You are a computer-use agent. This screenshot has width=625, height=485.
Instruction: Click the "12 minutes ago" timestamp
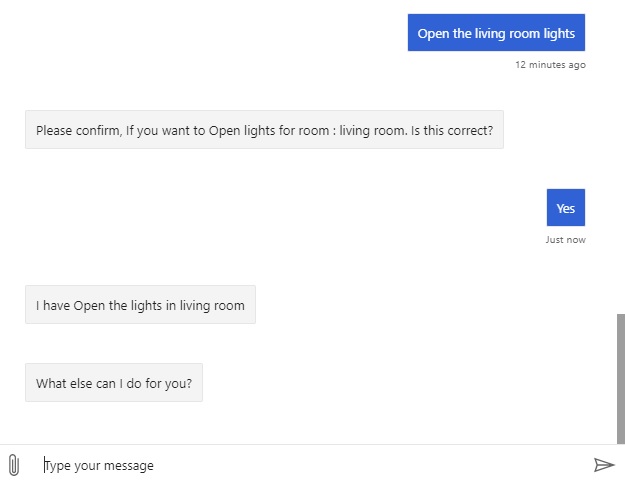(x=550, y=65)
